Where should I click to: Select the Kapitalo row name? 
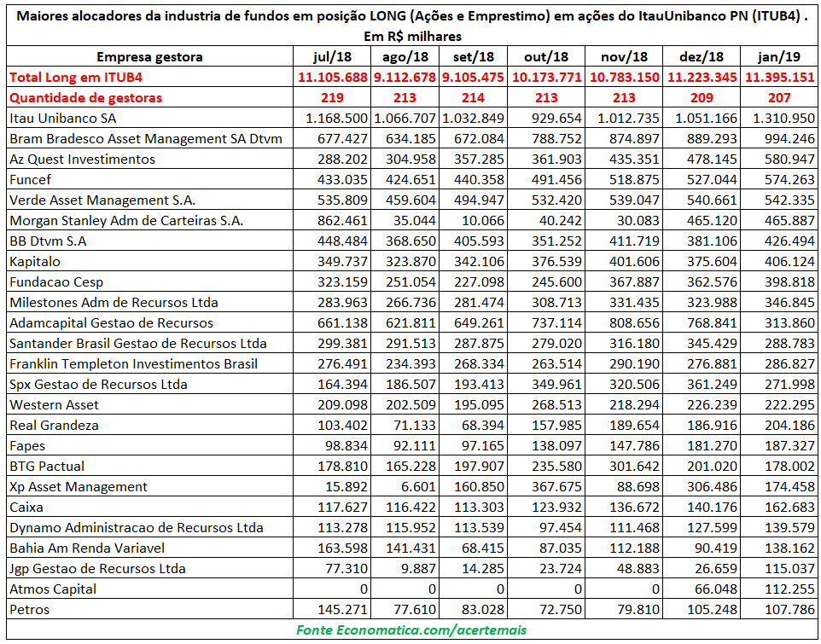tap(35, 262)
